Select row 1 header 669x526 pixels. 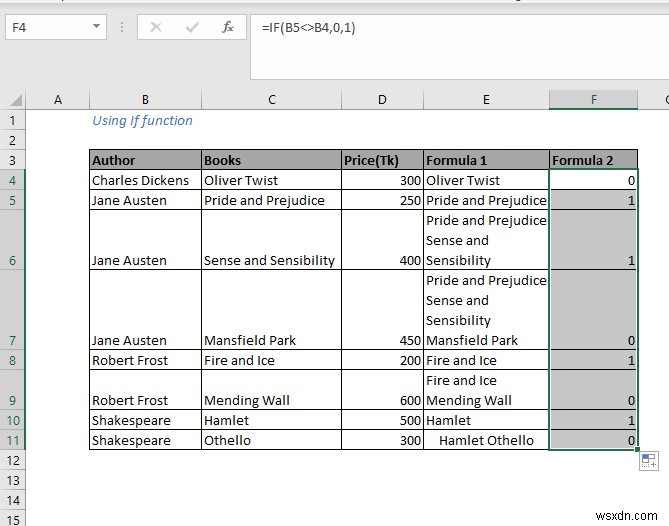point(13,120)
